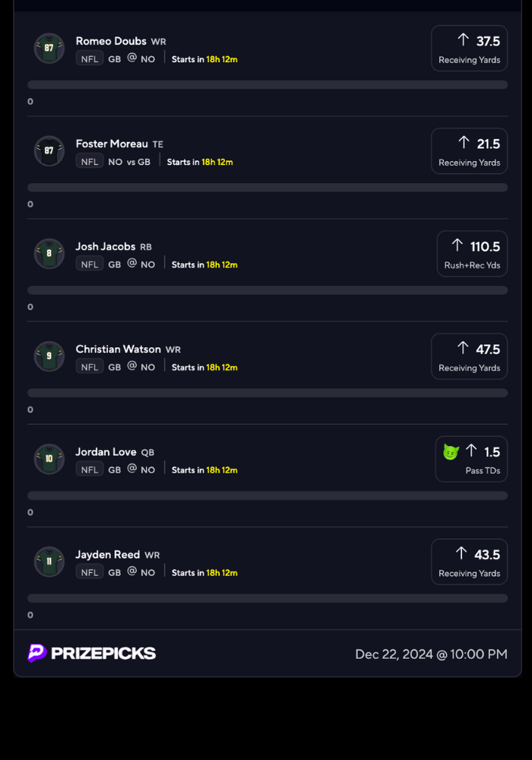Viewport: 532px width, 760px height.
Task: Select Christian Watson 47.5 Receiving Yards pick
Action: click(x=469, y=356)
